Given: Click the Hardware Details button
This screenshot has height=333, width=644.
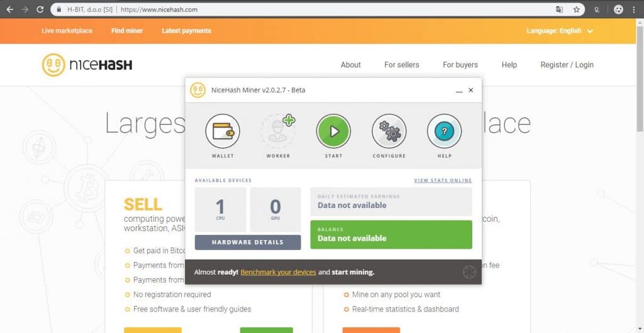Looking at the screenshot, I should [248, 243].
